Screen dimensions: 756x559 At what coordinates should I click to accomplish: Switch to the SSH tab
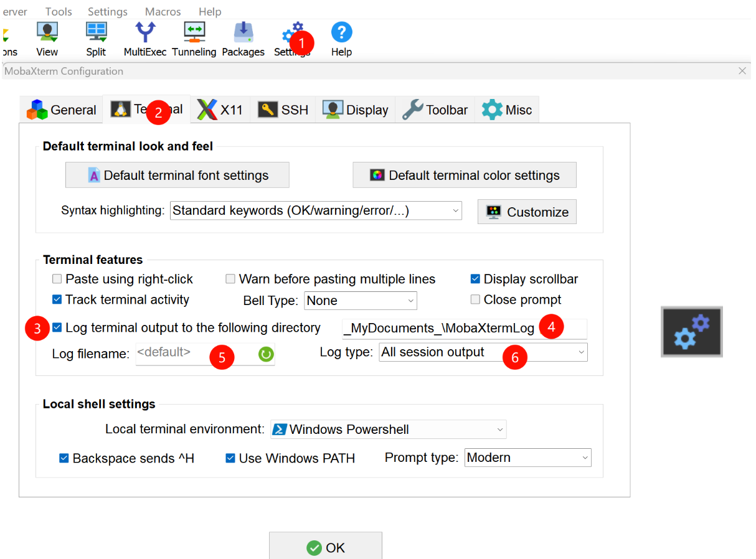tap(283, 110)
